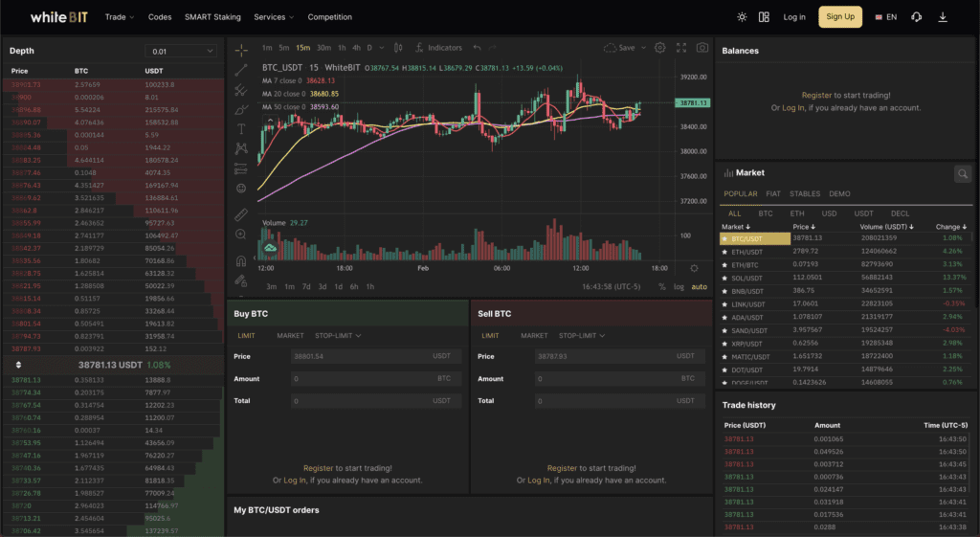Redo the chart action
Image resolution: width=980 pixels, height=537 pixels.
point(493,48)
